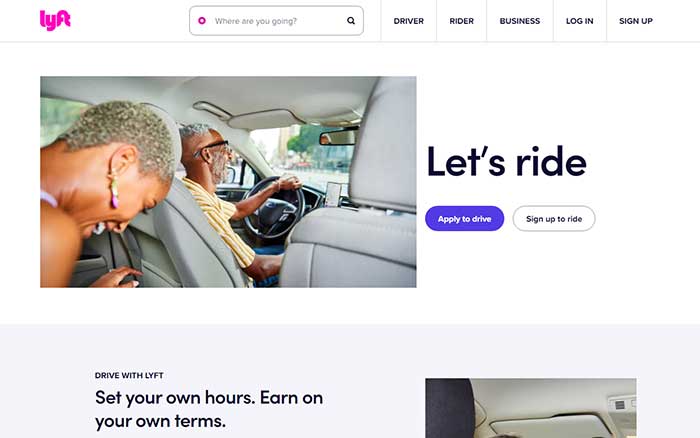This screenshot has height=438, width=700.
Task: Click the hero photo of driver and rider
Action: (228, 182)
